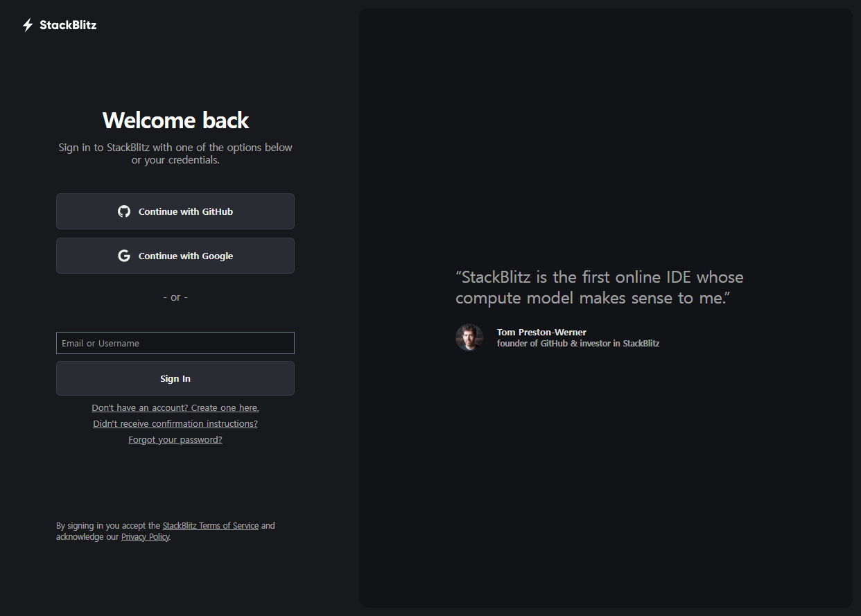
Task: Click the '- or -' separator text
Action: (175, 297)
